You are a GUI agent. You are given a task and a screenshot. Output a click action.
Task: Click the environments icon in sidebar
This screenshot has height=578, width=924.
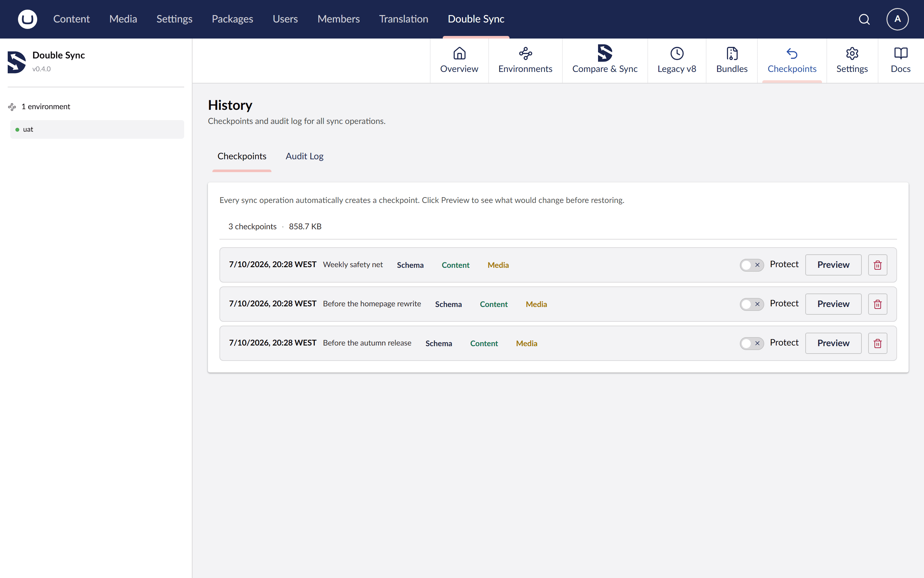(12, 107)
